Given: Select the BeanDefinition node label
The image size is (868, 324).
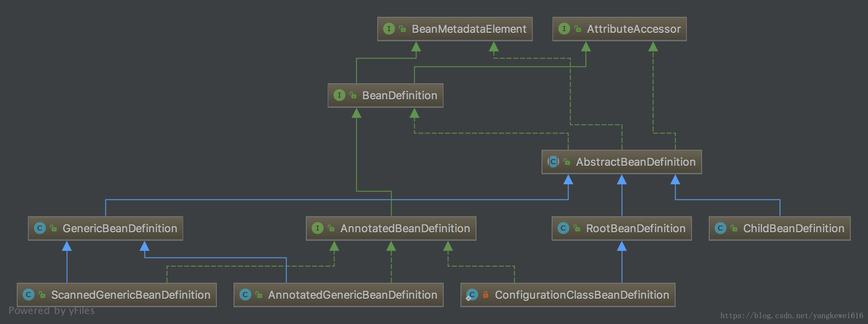Looking at the screenshot, I should [x=400, y=96].
